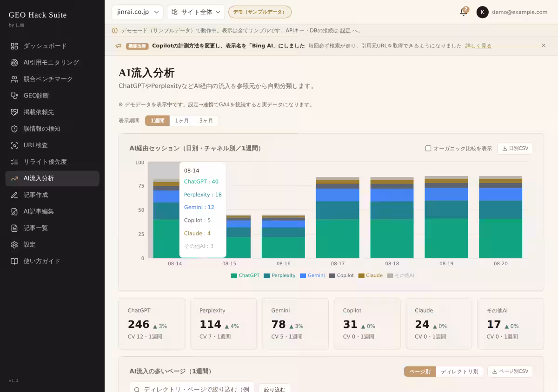Image resolution: width=558 pixels, height=392 pixels.
Task: Click the ChatGPT 246 stat card
Action: pos(152,324)
